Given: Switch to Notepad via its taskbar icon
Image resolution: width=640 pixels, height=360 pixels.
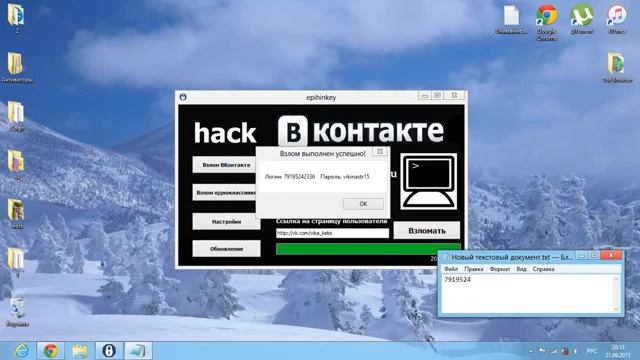Looking at the screenshot, I should coord(138,351).
